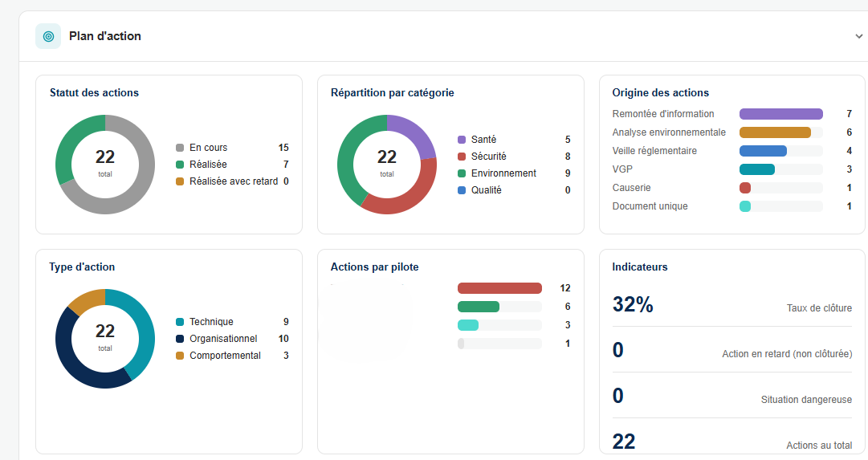Viewport: 868px width, 460px height.
Task: Click the Actions par pilote card title
Action: (x=375, y=267)
